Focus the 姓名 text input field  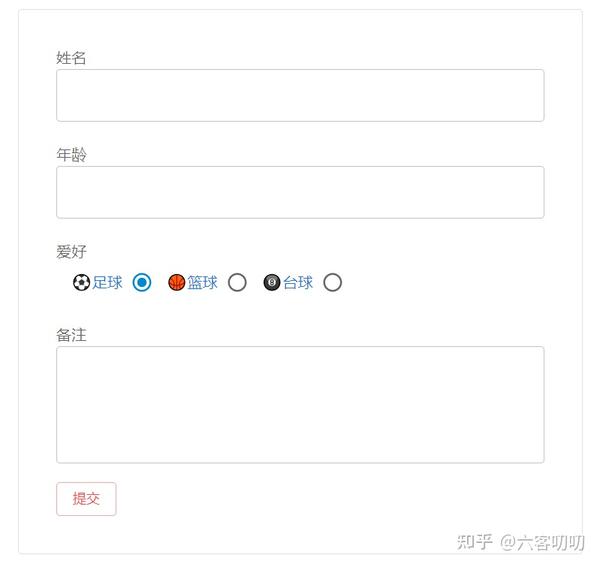point(300,96)
